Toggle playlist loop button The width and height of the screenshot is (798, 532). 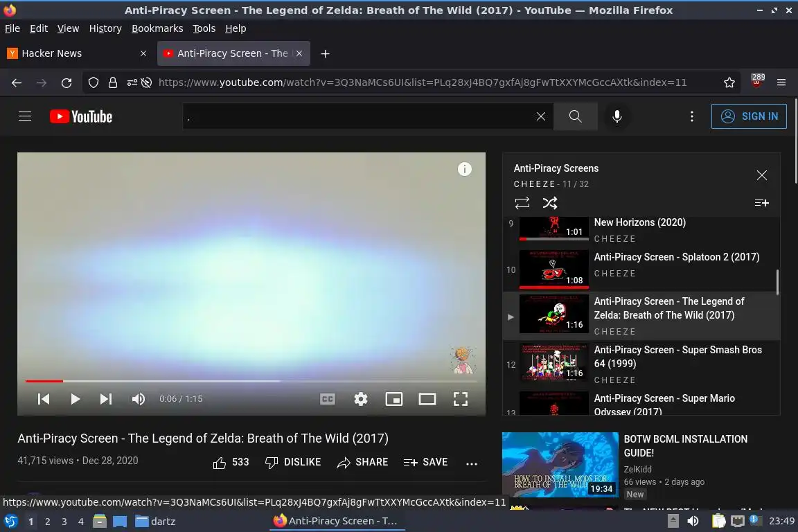[522, 203]
